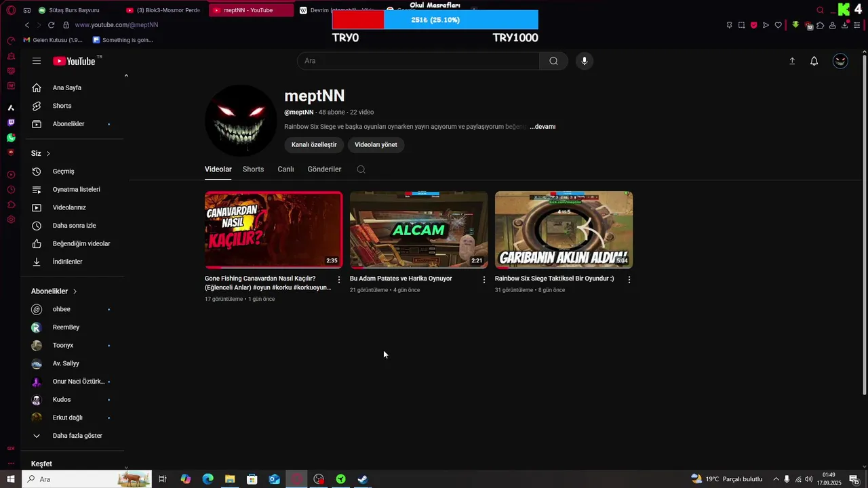Image resolution: width=868 pixels, height=488 pixels.
Task: Click the Kanalı özelleştir button
Action: click(x=314, y=144)
